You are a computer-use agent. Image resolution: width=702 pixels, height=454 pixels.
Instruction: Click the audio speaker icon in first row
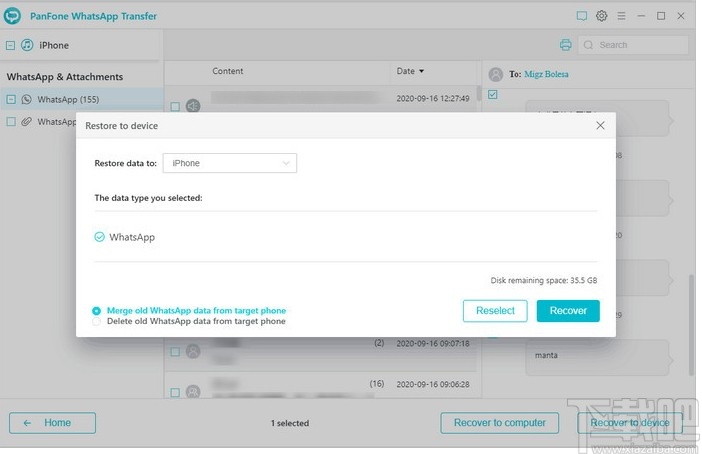click(x=193, y=106)
